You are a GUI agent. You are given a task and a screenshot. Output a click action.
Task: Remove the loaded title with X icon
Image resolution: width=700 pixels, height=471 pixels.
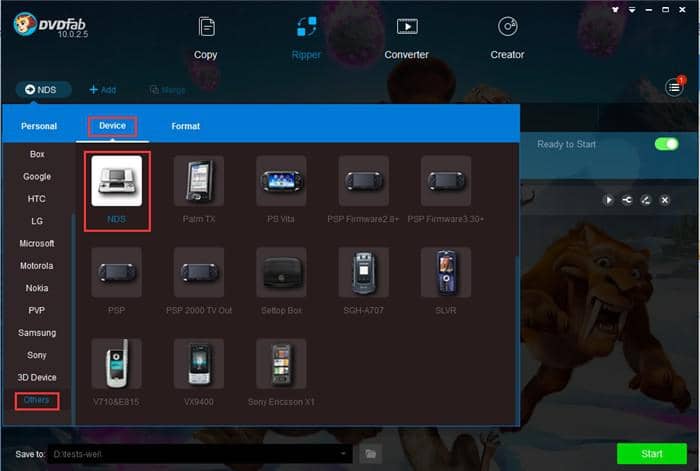coord(665,200)
